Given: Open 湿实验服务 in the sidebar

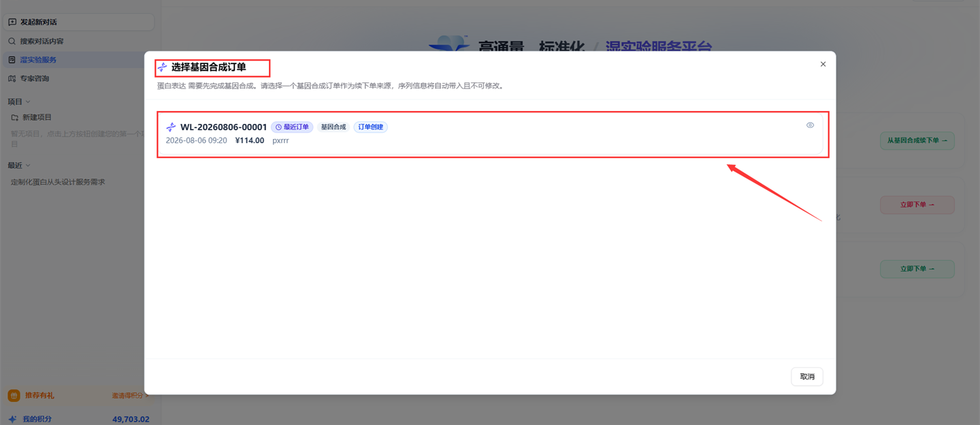Looking at the screenshot, I should coord(78,60).
